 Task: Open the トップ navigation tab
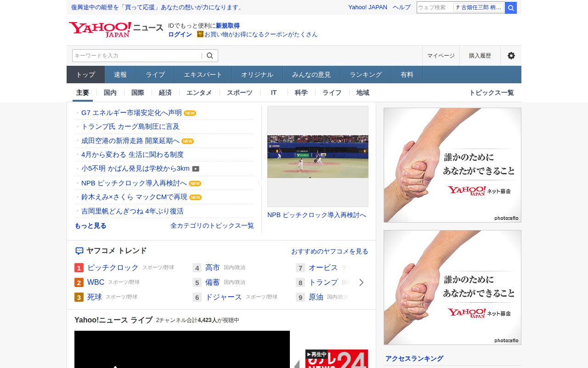[x=86, y=75]
